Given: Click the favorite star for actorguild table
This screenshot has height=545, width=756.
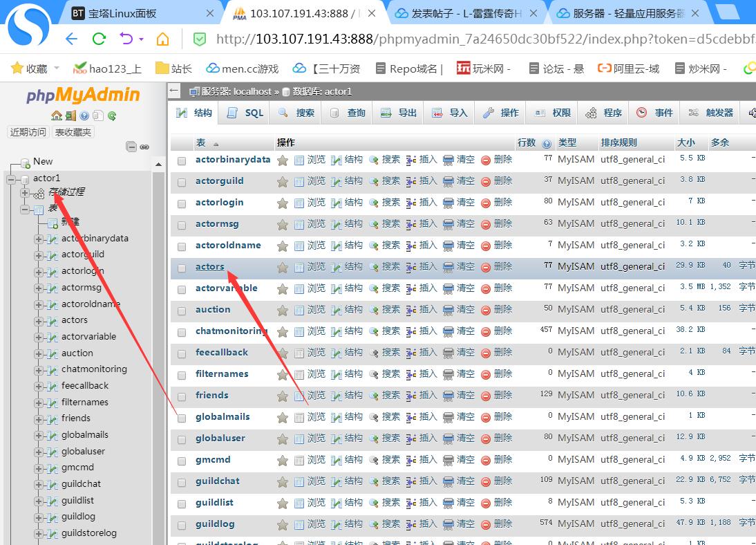Looking at the screenshot, I should click(x=283, y=181).
